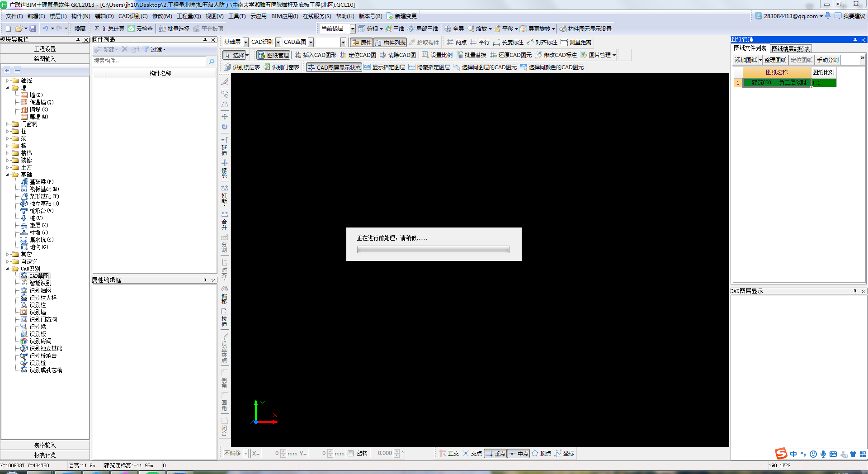
Task: Toggle the 属性 properties panel button
Action: point(361,43)
